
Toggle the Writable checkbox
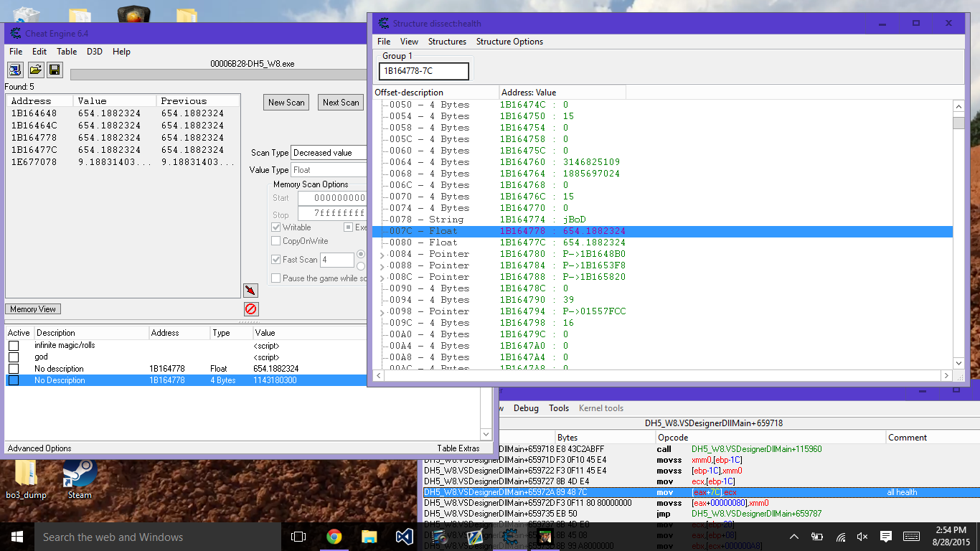tap(276, 227)
